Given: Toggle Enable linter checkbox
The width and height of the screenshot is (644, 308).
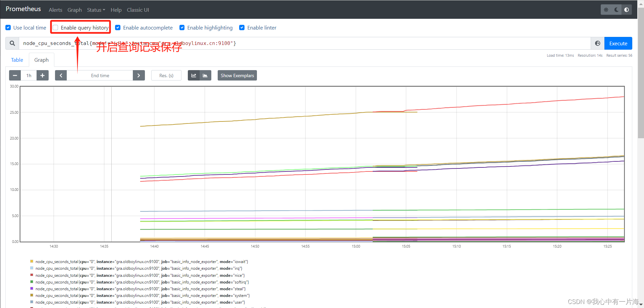Looking at the screenshot, I should 242,28.
